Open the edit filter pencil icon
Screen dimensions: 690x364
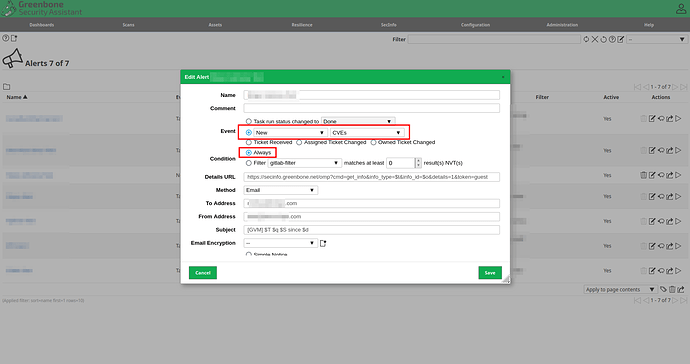click(620, 39)
